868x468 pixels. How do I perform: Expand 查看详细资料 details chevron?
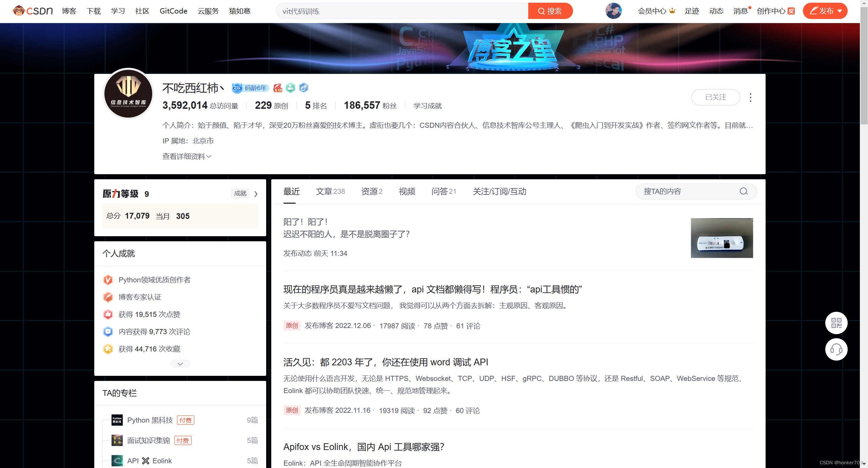click(209, 156)
